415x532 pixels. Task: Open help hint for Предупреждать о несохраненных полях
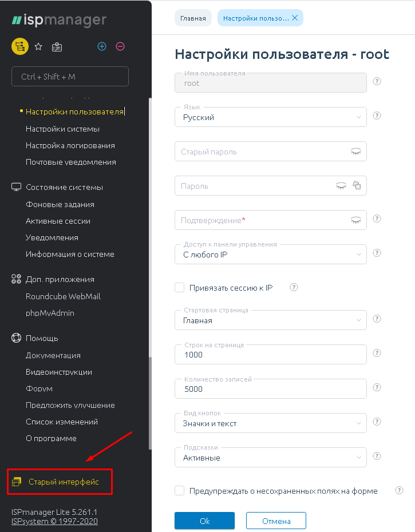tap(400, 490)
